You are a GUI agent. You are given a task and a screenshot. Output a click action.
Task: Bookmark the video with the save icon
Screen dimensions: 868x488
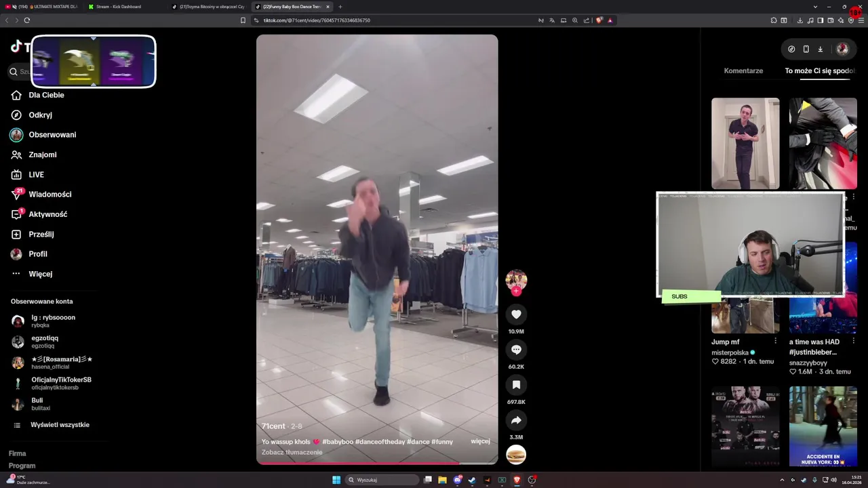click(x=516, y=385)
